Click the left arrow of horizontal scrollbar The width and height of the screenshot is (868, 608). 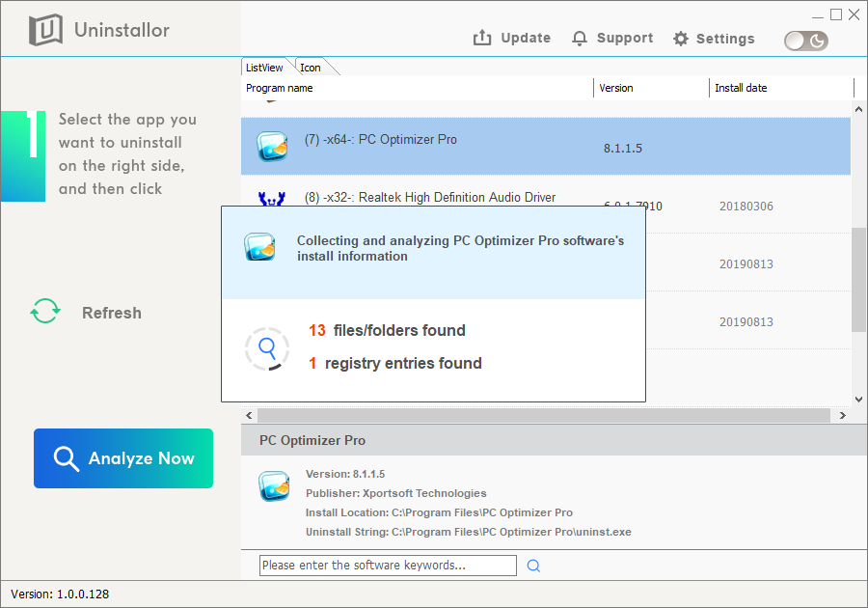pyautogui.click(x=249, y=415)
